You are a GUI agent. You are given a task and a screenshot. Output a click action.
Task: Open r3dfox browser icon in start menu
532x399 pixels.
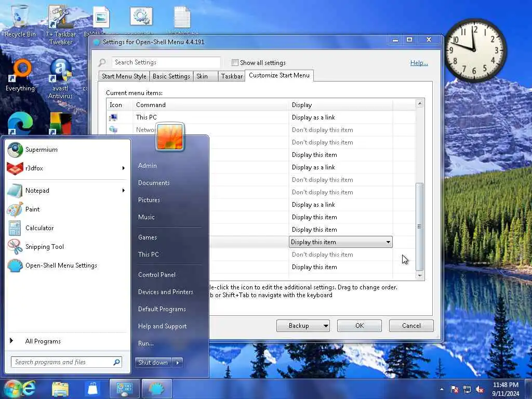[x=15, y=168]
